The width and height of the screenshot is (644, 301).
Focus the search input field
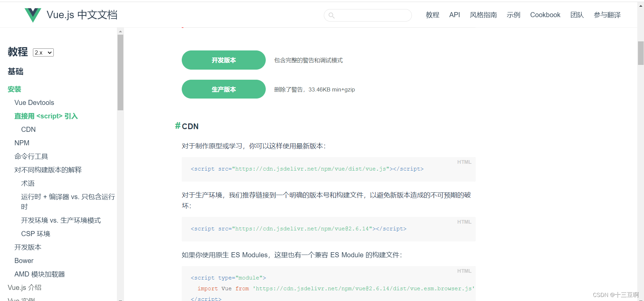click(x=368, y=15)
